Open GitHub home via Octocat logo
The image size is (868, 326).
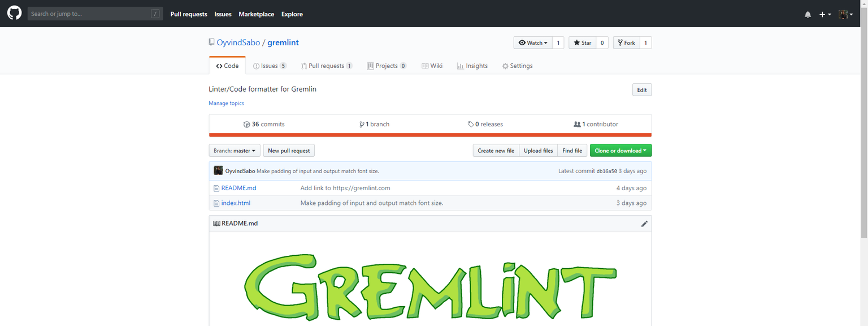[x=14, y=14]
